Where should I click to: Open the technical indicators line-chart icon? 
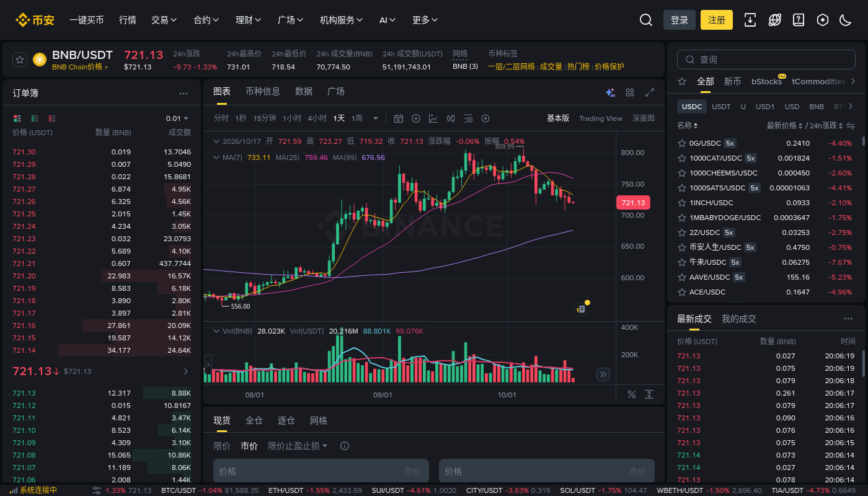point(433,118)
